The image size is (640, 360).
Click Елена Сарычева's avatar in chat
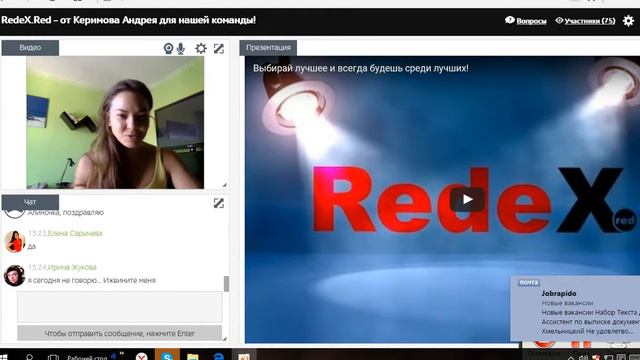(x=15, y=241)
